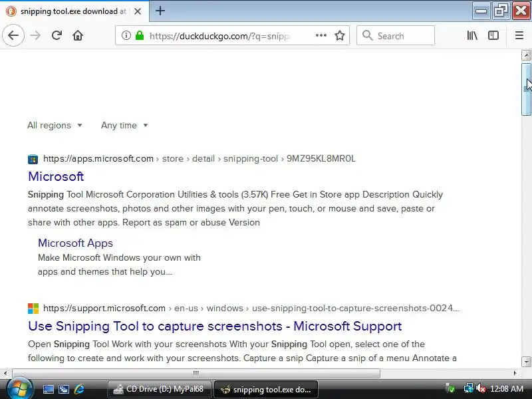The height and width of the screenshot is (399, 532).
Task: Click horizontal scrollbar right arrow
Action: (x=515, y=373)
